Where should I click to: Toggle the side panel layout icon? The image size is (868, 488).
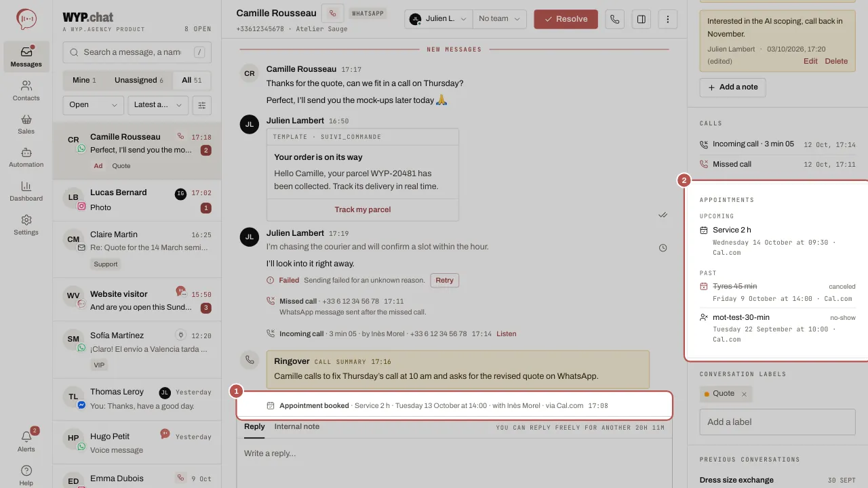641,19
